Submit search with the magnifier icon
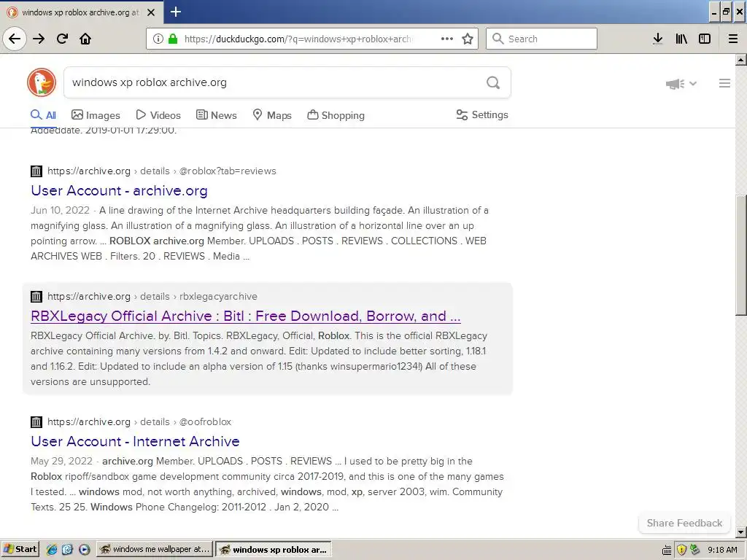Viewport: 747px width, 560px height. tap(493, 83)
